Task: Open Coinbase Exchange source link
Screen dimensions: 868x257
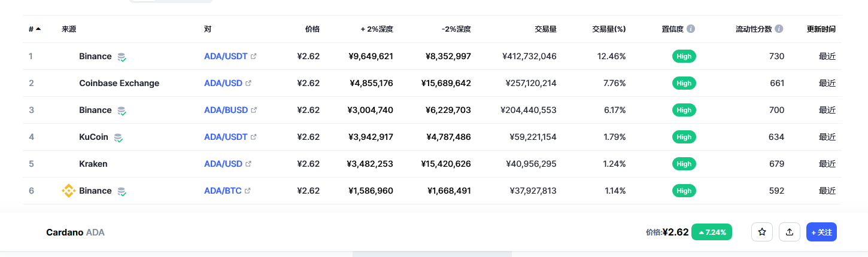Action: coord(119,83)
